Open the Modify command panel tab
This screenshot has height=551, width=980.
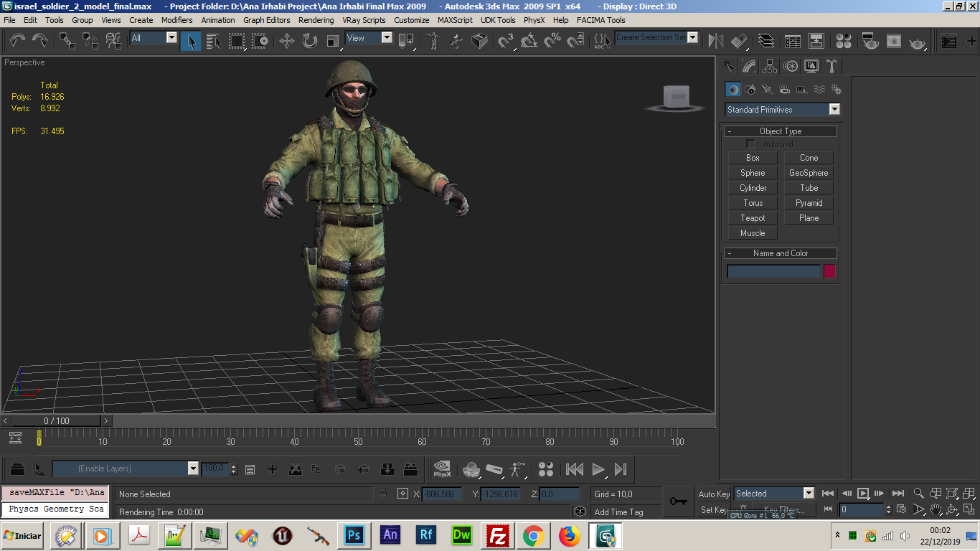(x=750, y=67)
